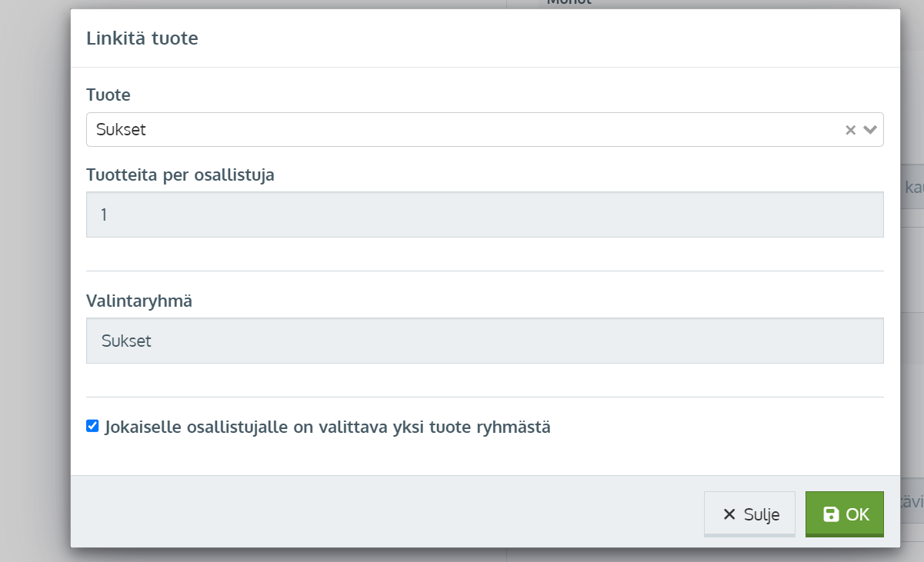The height and width of the screenshot is (562, 924).
Task: Click the 'Tuotteita per osallistuja' label
Action: [x=180, y=175]
